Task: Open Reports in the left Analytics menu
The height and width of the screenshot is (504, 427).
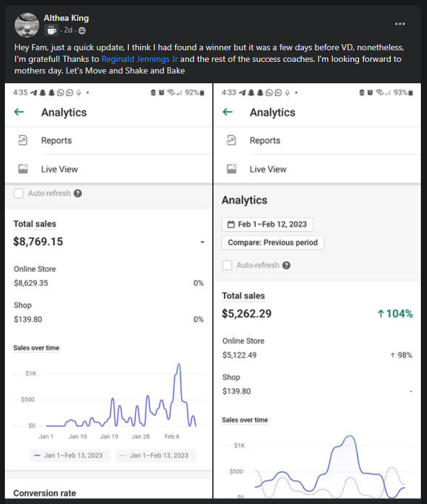Action: (56, 140)
